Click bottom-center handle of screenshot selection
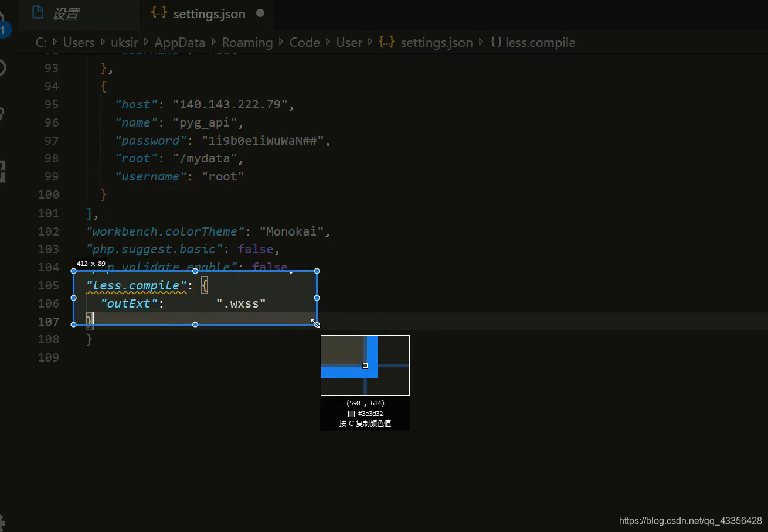 (x=195, y=325)
